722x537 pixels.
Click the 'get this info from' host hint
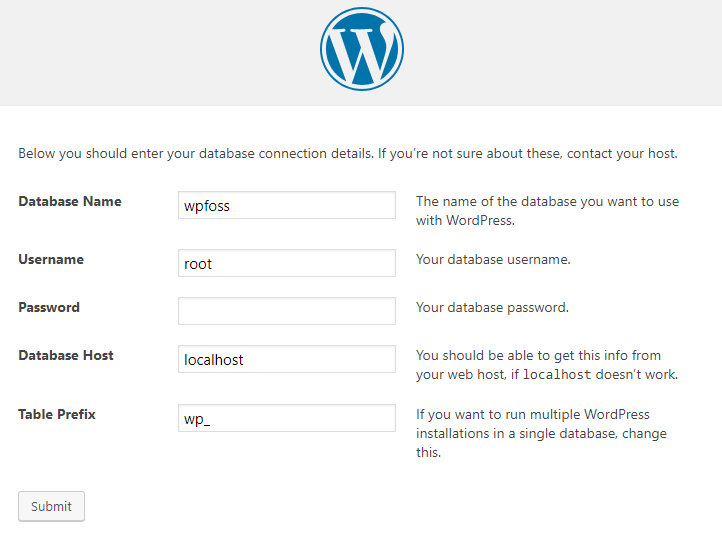547,365
